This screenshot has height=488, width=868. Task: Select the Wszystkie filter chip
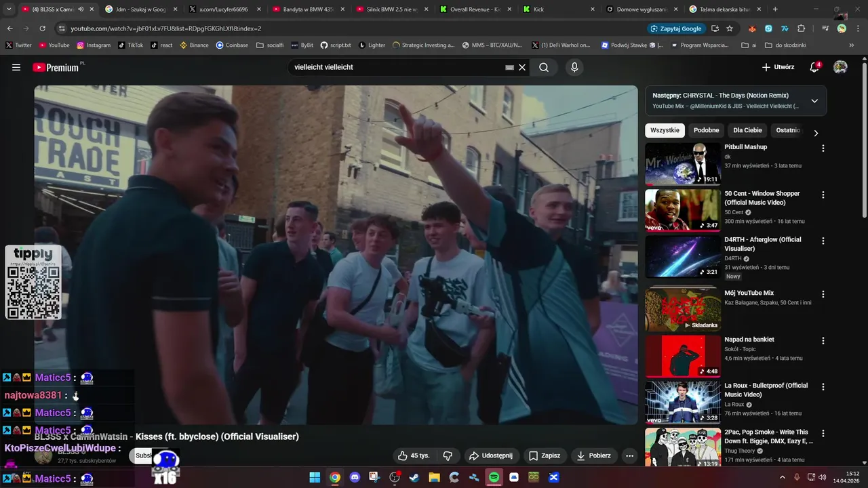click(665, 130)
